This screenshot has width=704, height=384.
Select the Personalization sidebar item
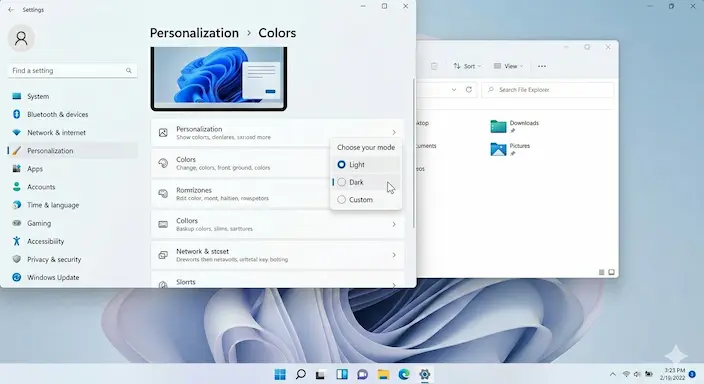[72, 150]
